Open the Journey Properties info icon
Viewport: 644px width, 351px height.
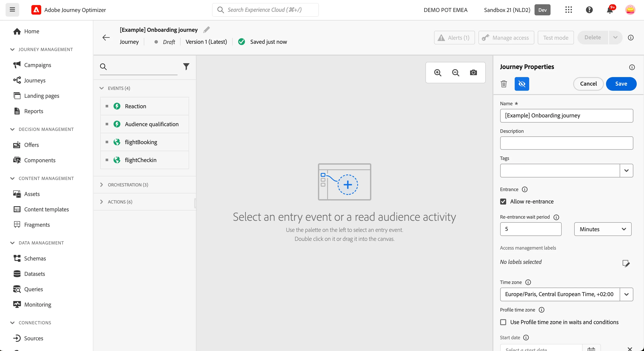(x=632, y=67)
